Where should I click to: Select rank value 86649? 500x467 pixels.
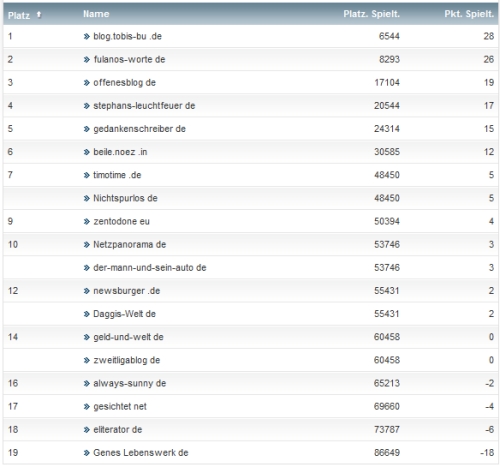pos(387,453)
